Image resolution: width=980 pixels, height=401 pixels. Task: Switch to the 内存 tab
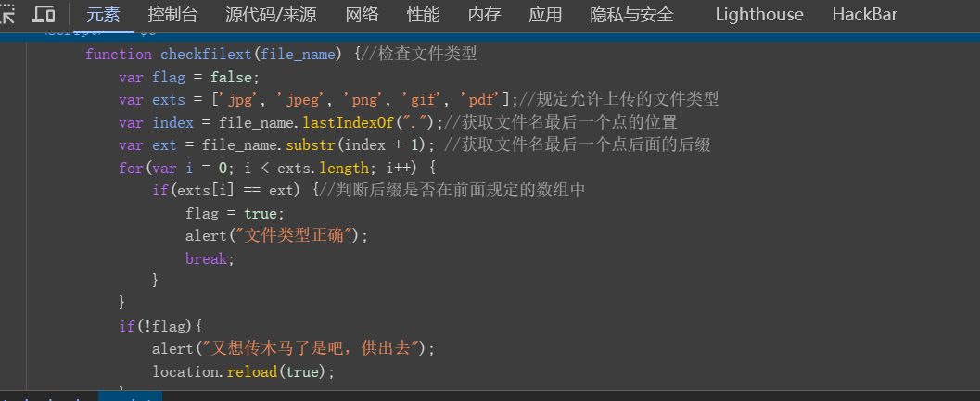coord(484,15)
